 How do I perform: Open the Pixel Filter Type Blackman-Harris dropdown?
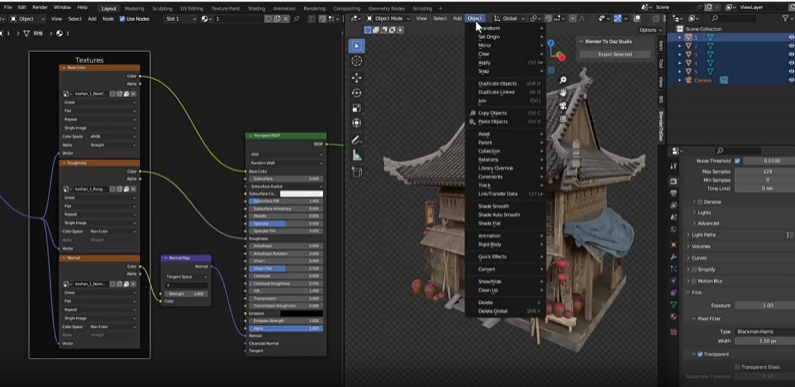(765, 332)
